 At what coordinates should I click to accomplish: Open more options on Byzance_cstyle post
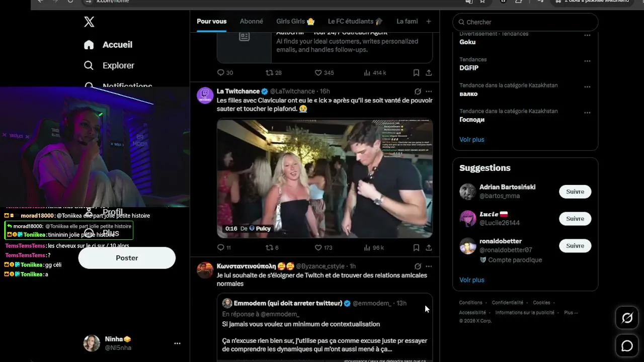[x=429, y=266]
